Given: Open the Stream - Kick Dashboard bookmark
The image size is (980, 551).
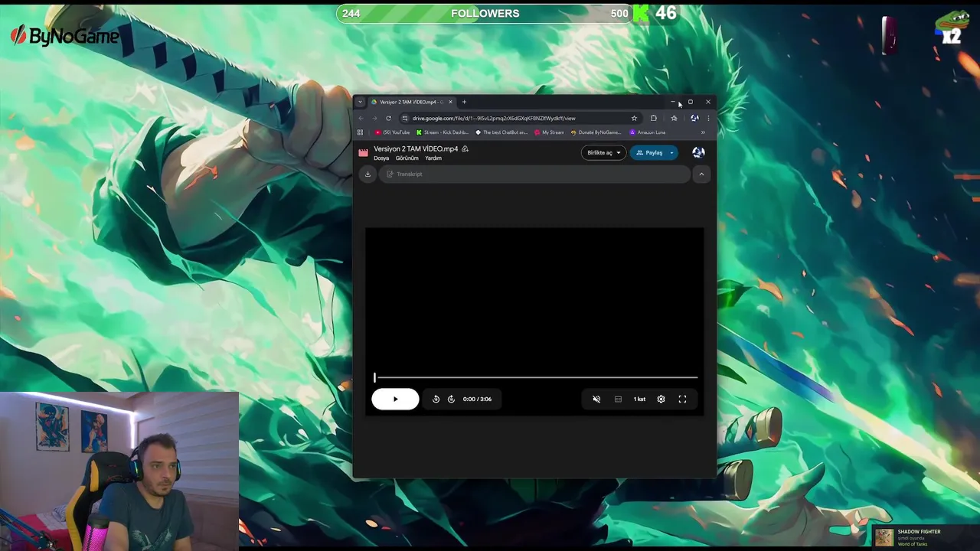Looking at the screenshot, I should click(x=443, y=132).
